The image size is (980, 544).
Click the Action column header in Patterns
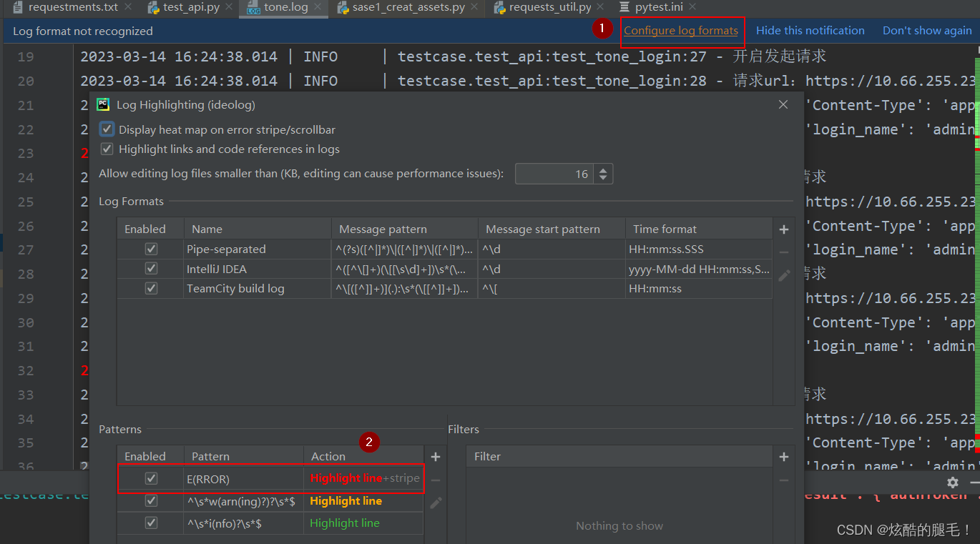point(363,456)
